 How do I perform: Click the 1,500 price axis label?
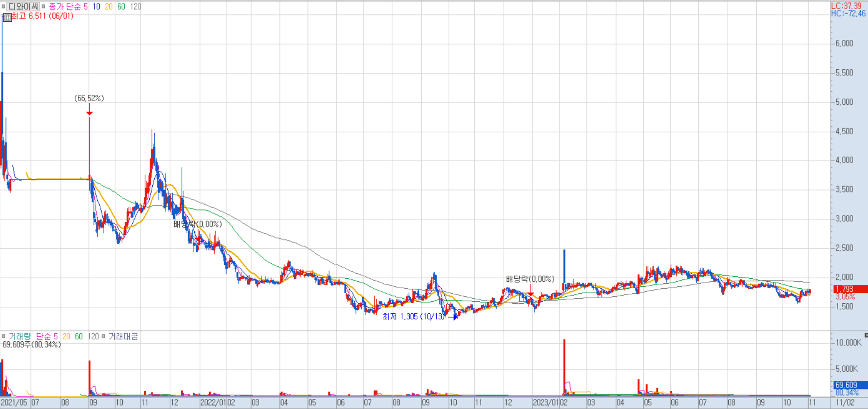coord(844,307)
